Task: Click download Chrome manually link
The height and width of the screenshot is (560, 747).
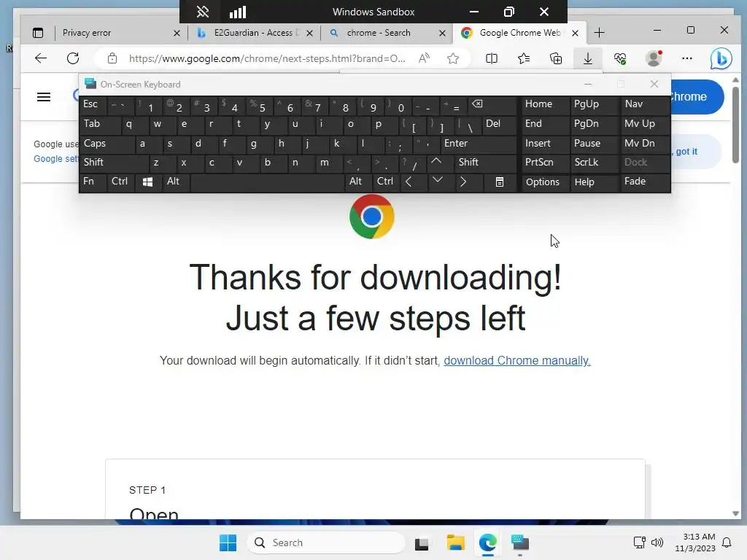Action: [517, 360]
